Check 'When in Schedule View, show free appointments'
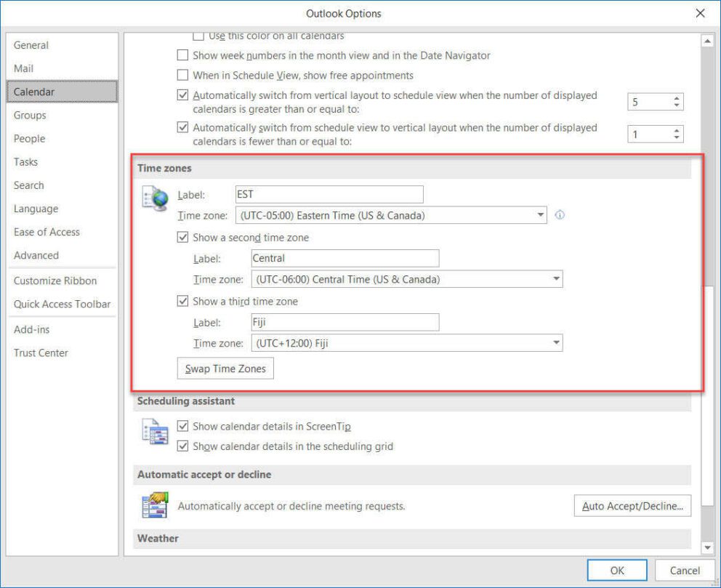Screen dimensions: 721x588 pos(182,75)
